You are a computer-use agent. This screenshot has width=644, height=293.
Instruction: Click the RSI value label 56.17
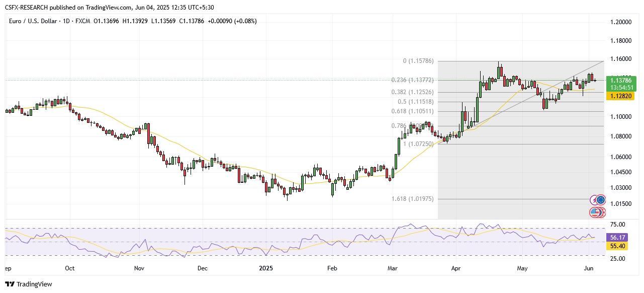pos(617,238)
